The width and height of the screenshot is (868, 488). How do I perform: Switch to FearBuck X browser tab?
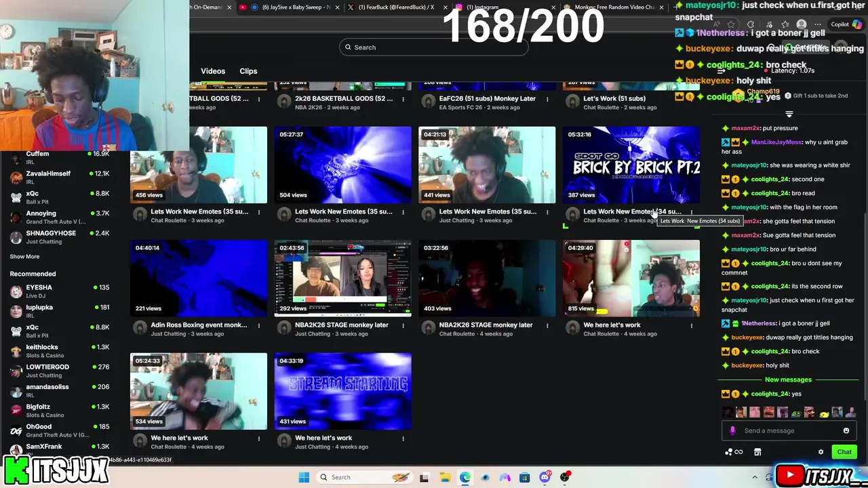[x=396, y=7]
